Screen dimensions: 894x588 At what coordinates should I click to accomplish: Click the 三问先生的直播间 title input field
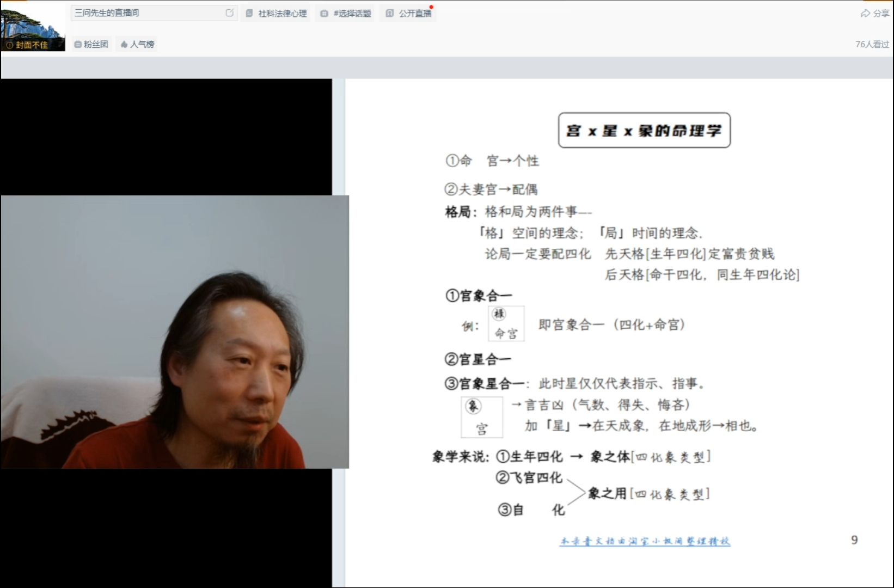[154, 13]
